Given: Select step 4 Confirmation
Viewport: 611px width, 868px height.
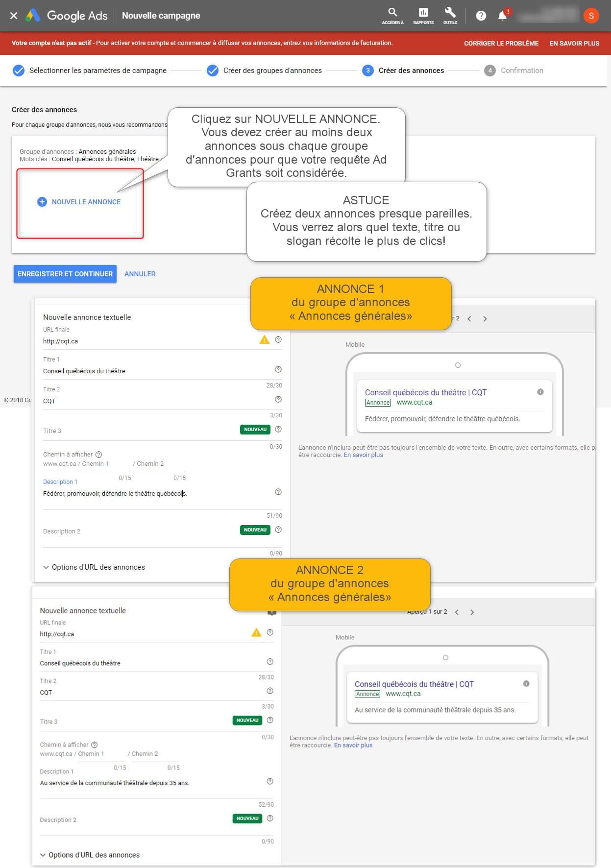Looking at the screenshot, I should [514, 71].
